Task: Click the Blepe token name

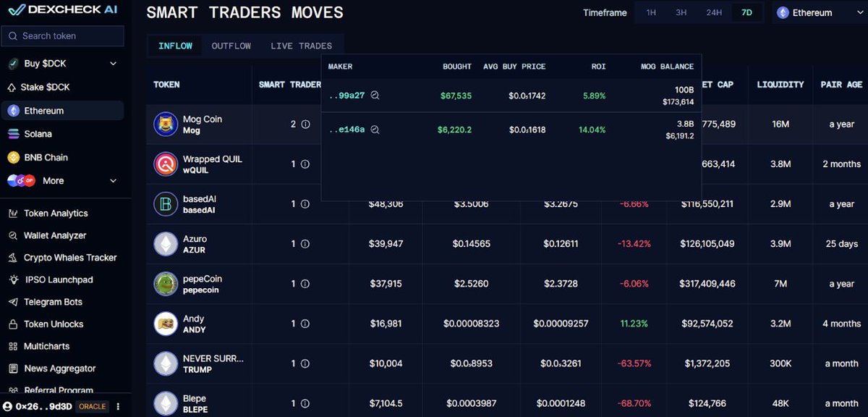Action: pos(195,398)
